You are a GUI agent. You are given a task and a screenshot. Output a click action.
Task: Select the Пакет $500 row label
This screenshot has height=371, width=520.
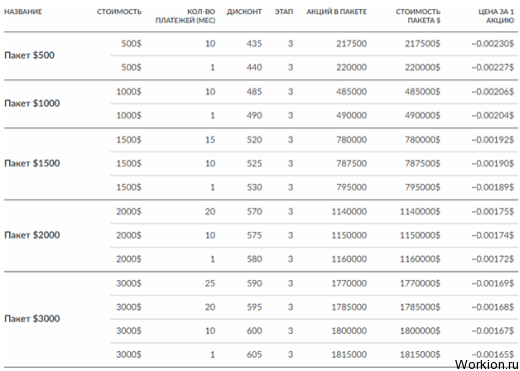(29, 55)
